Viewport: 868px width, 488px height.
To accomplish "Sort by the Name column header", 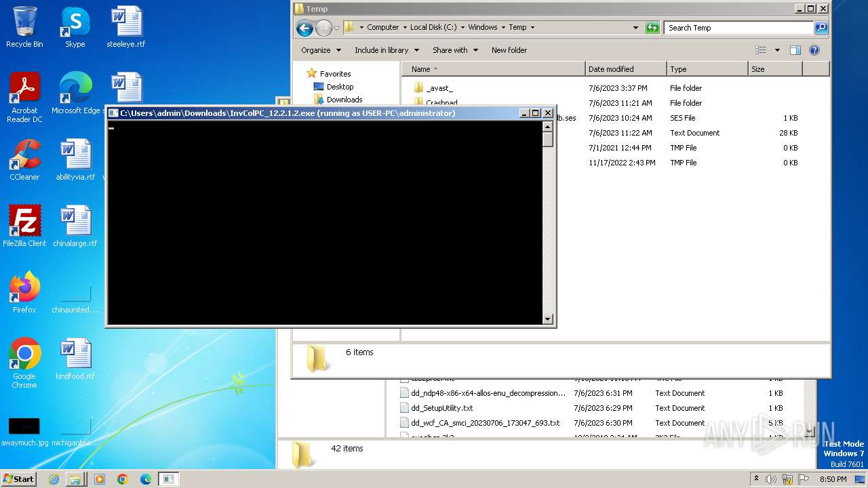I will click(493, 69).
